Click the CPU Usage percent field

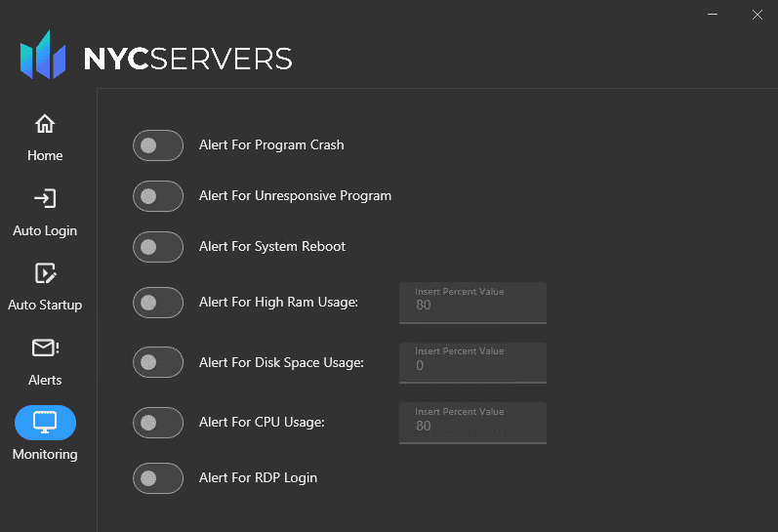tap(472, 425)
